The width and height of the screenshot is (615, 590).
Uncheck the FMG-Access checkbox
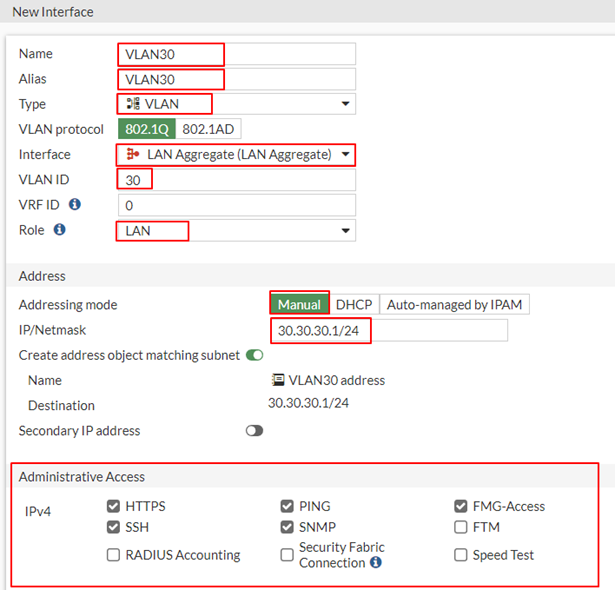pos(461,506)
